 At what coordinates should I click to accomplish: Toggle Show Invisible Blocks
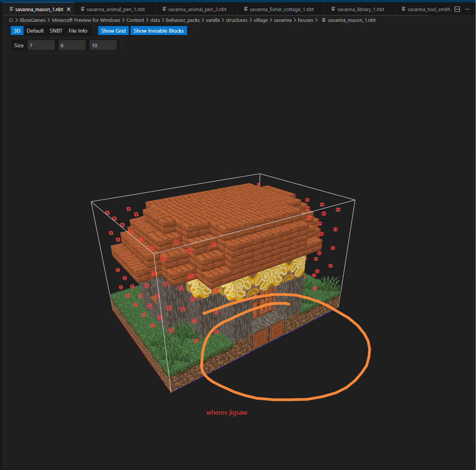point(159,31)
